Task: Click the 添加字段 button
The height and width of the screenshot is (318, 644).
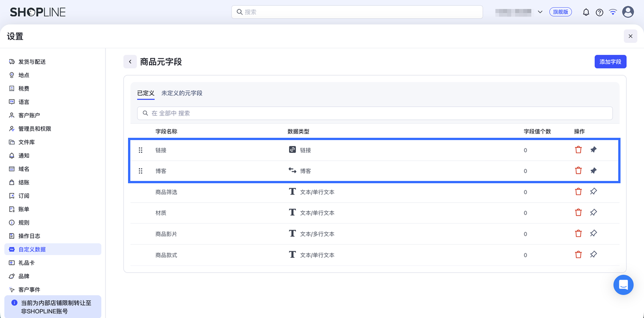Action: (610, 62)
